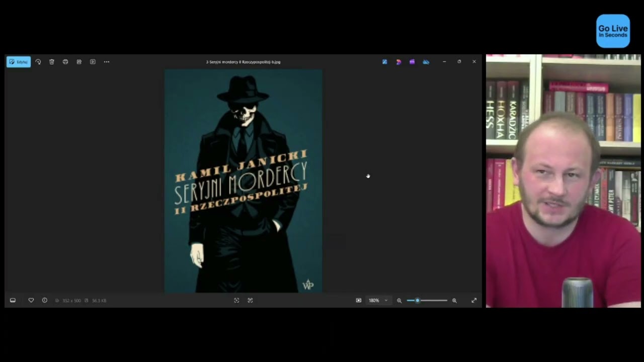Rotate the image with the rotate icon
This screenshot has width=644, height=362.
click(38, 62)
